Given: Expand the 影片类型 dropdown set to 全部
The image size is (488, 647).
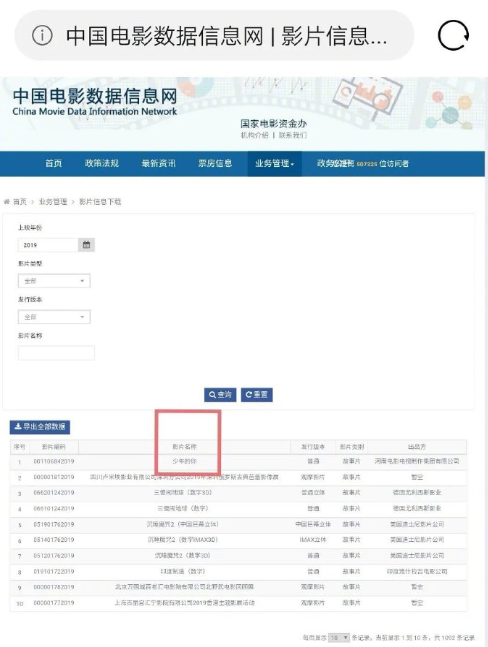Looking at the screenshot, I should tap(54, 281).
